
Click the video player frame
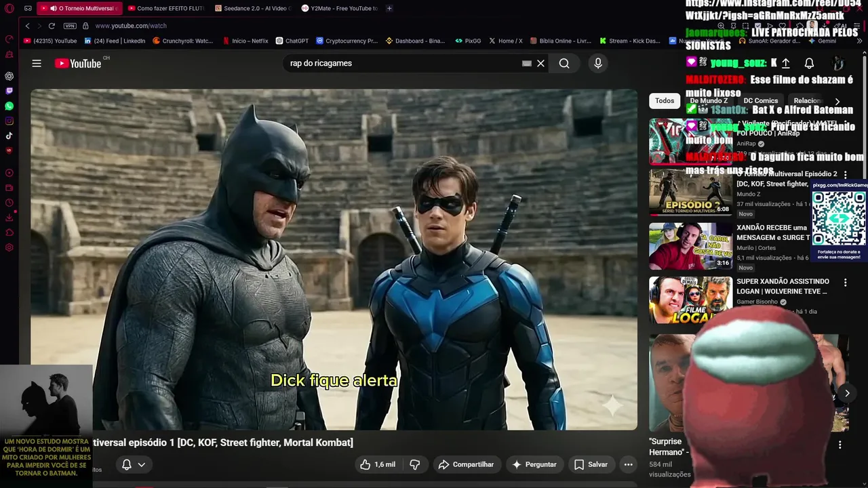tap(334, 260)
